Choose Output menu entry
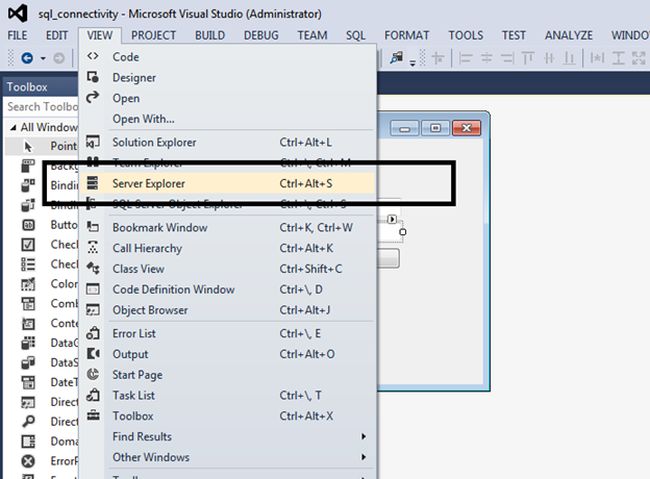Screen dimensions: 650x479 (227, 354)
